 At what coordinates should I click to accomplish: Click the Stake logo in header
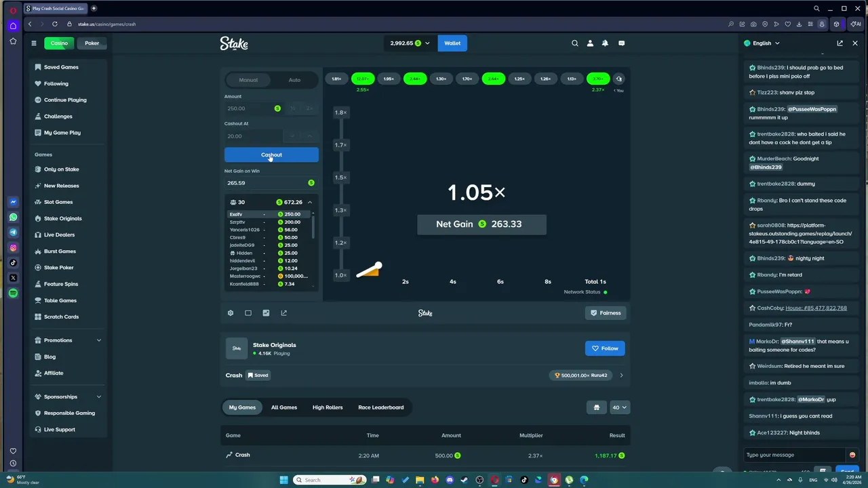pyautogui.click(x=234, y=43)
